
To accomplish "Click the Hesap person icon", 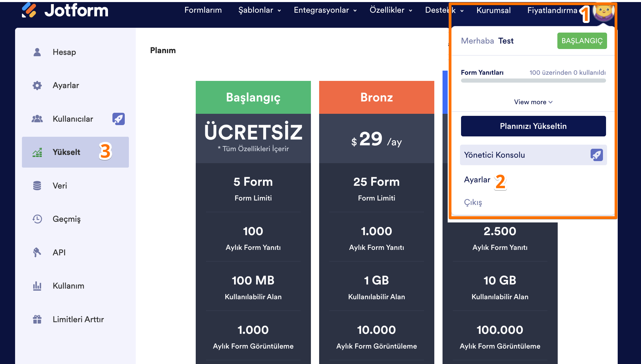I will (37, 52).
